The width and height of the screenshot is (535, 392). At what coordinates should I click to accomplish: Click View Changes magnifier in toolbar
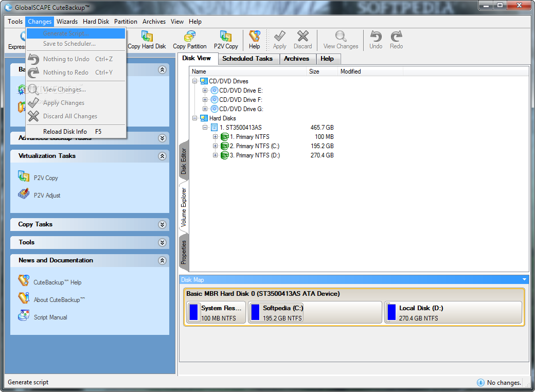pos(341,36)
